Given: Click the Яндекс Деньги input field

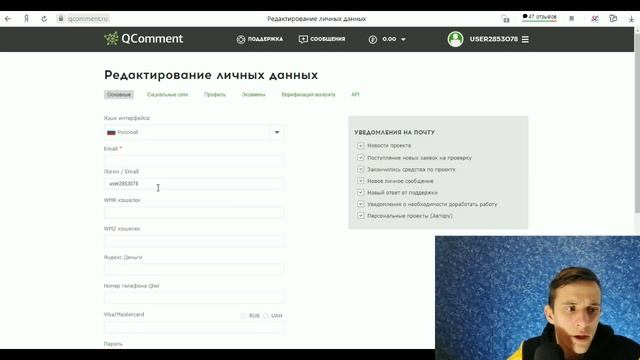Looking at the screenshot, I should [x=194, y=269].
